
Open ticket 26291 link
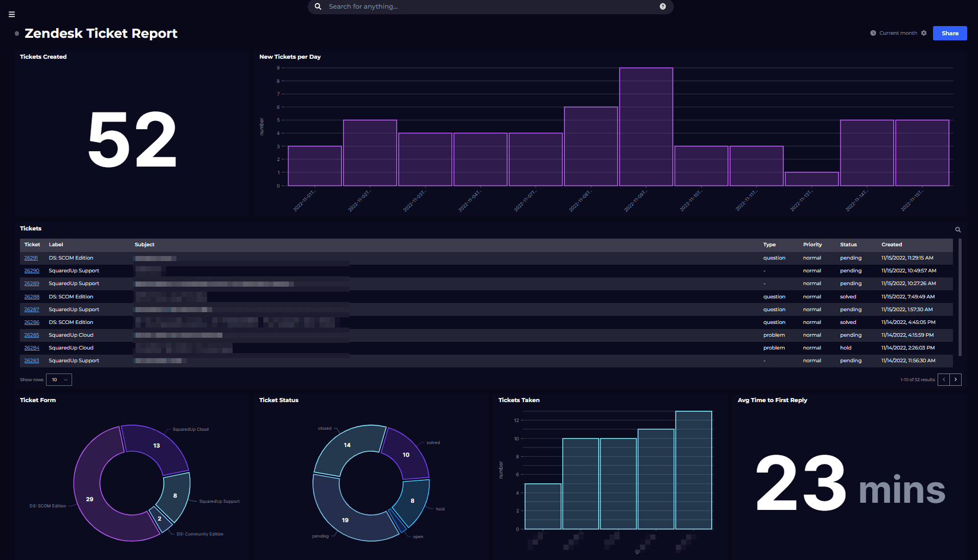(x=31, y=258)
